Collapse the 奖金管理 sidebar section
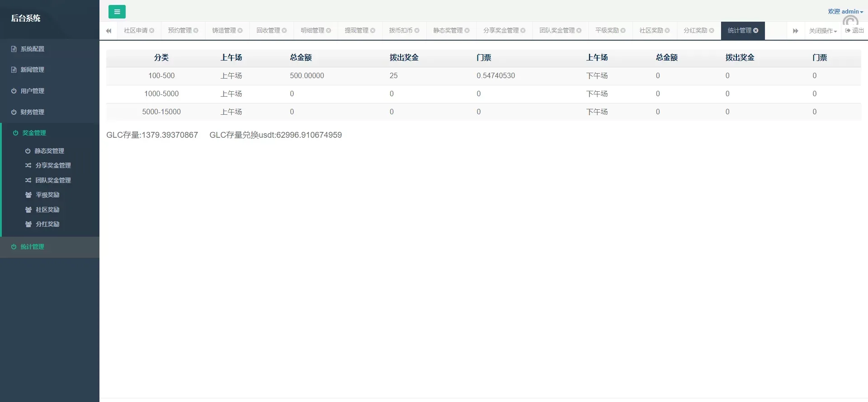 pyautogui.click(x=34, y=133)
